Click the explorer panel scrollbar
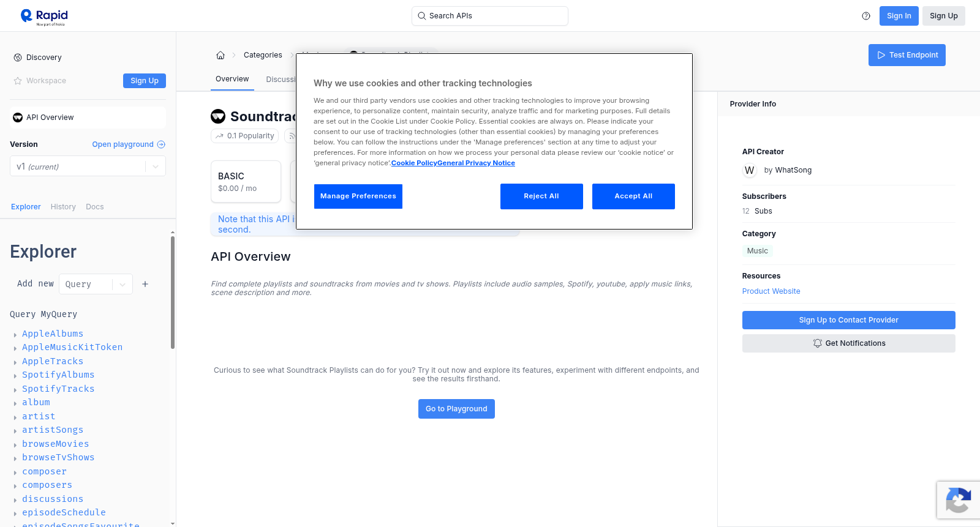 point(173,294)
